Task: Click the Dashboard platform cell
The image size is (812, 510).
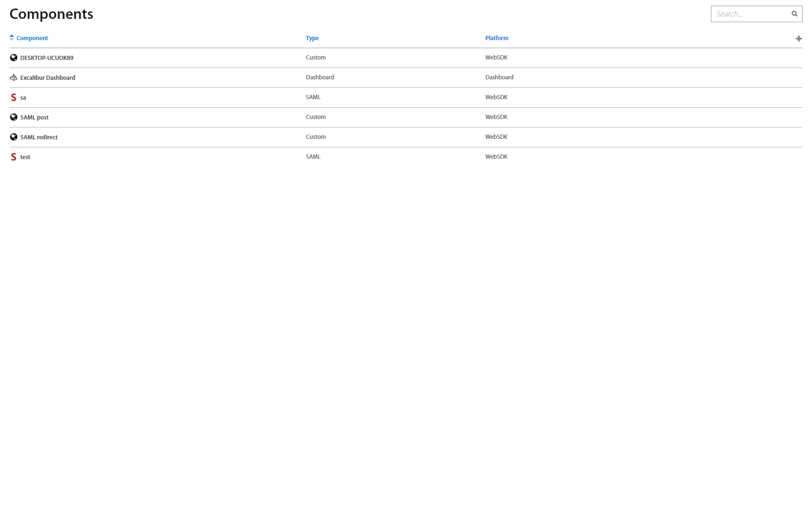Action: [499, 77]
